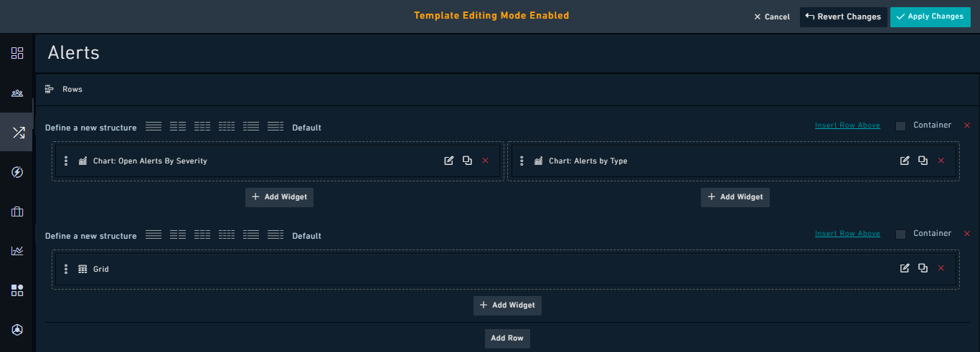This screenshot has width=980, height=352.
Task: Click the Rows section header
Action: coord(72,90)
